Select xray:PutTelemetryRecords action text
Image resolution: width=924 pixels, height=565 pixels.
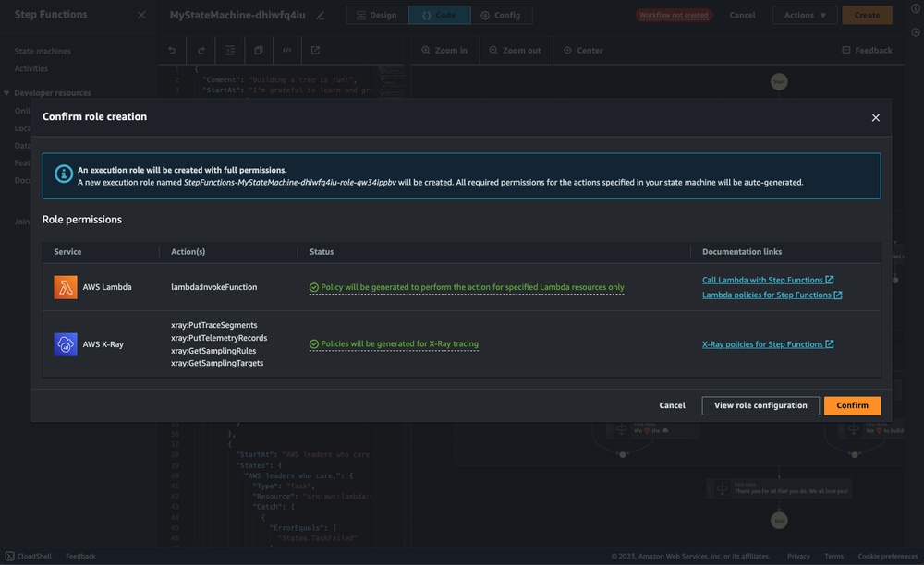click(x=219, y=338)
